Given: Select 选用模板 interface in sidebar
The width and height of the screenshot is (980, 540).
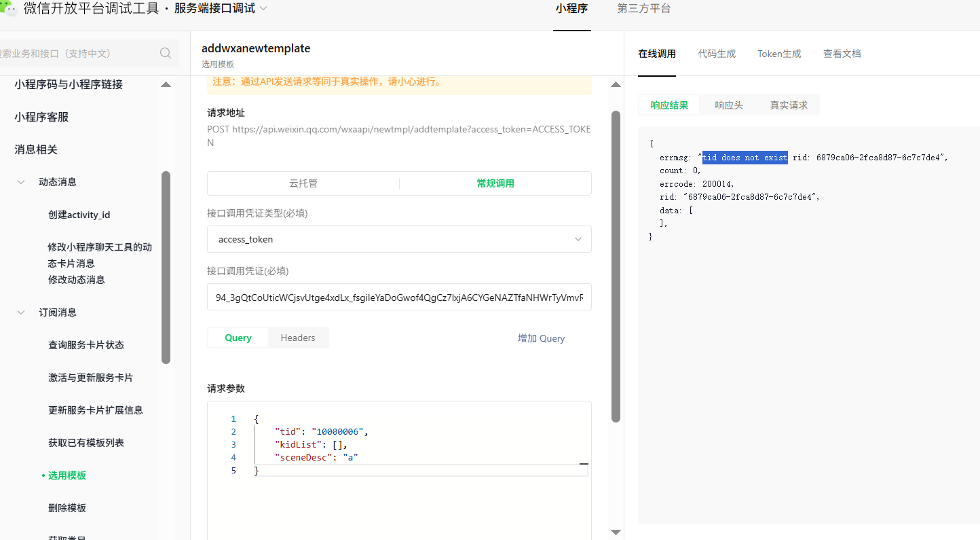Looking at the screenshot, I should pos(67,475).
